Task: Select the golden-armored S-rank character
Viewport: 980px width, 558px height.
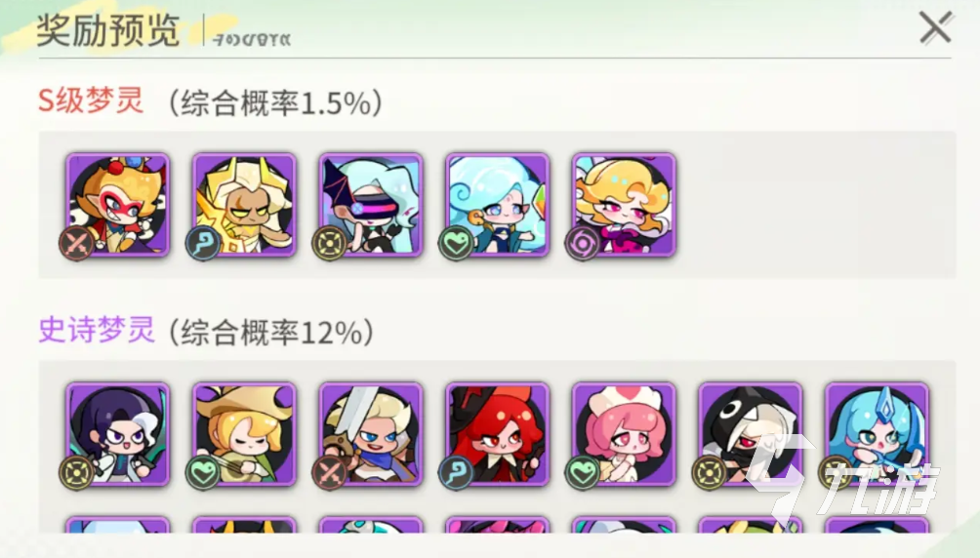Action: 244,205
